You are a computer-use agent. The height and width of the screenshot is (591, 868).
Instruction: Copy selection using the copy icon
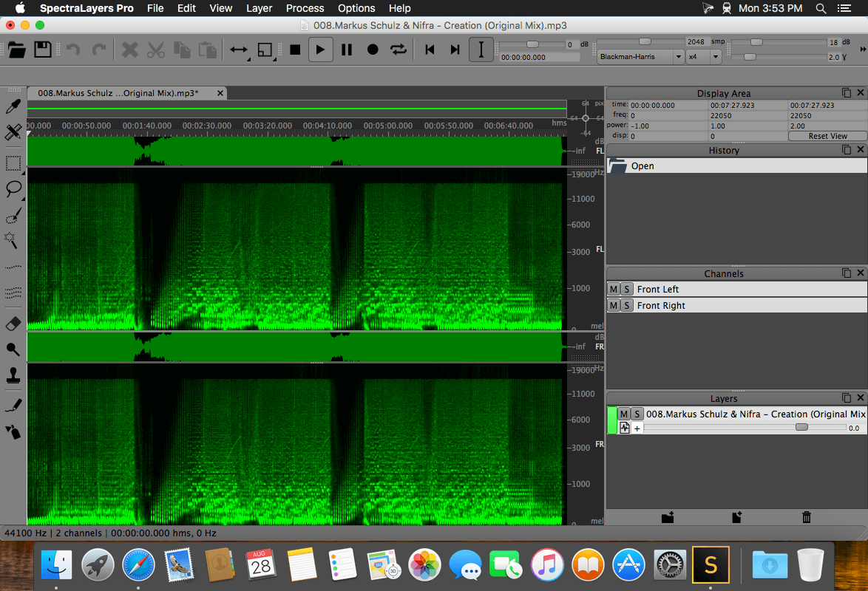click(182, 49)
